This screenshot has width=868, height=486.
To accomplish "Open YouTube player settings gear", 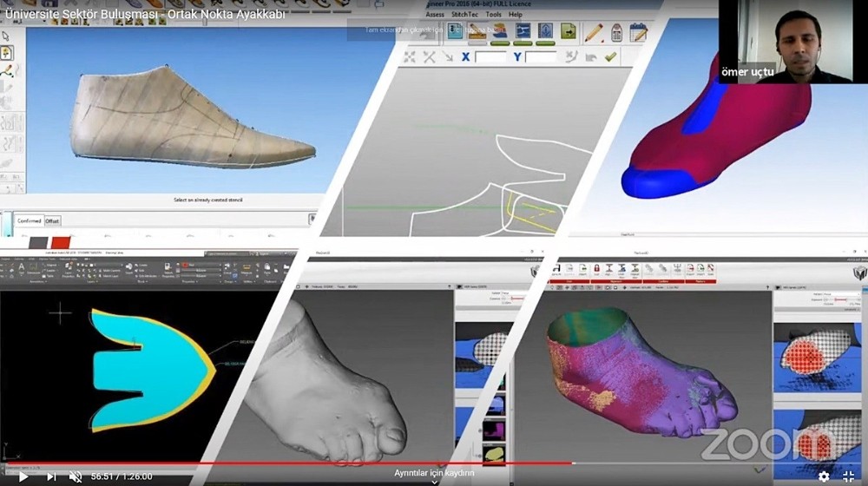I will pyautogui.click(x=824, y=476).
